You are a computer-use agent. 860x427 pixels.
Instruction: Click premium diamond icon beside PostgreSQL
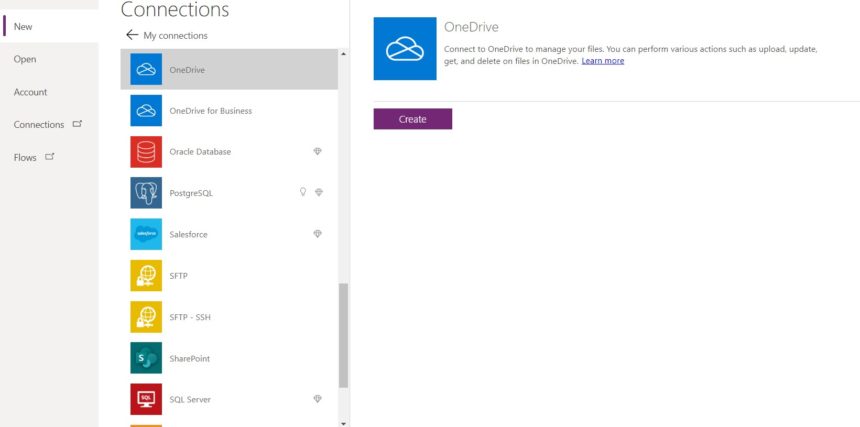[319, 192]
